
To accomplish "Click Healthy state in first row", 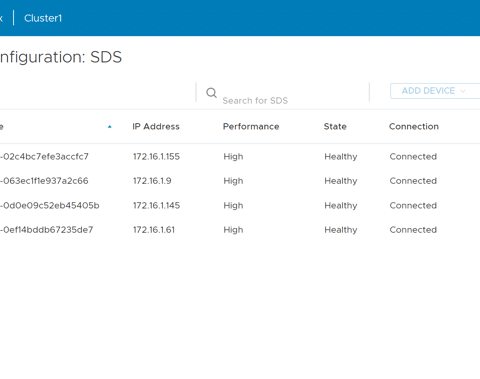I will click(341, 157).
